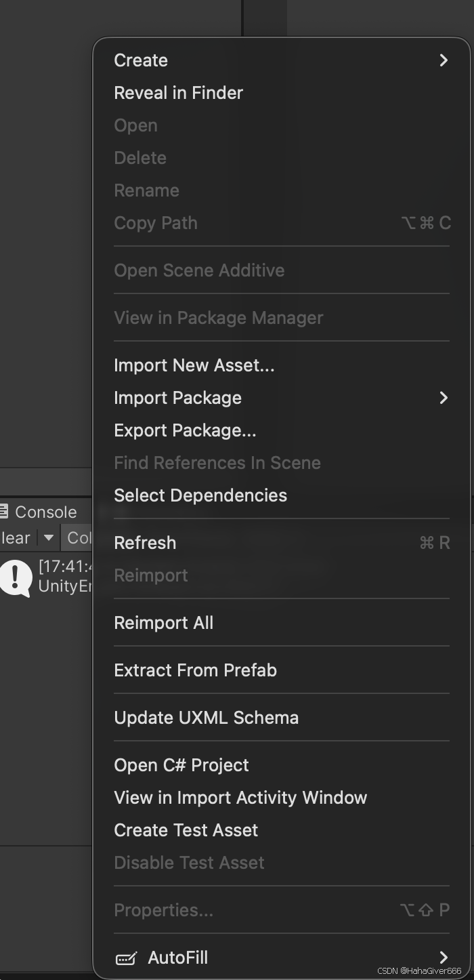Run Reimport All
Viewport: 474px width, 980px height.
[163, 623]
